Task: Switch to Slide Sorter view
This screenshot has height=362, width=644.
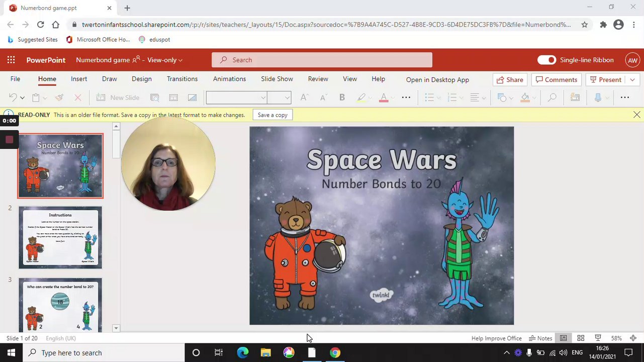Action: [x=581, y=338]
